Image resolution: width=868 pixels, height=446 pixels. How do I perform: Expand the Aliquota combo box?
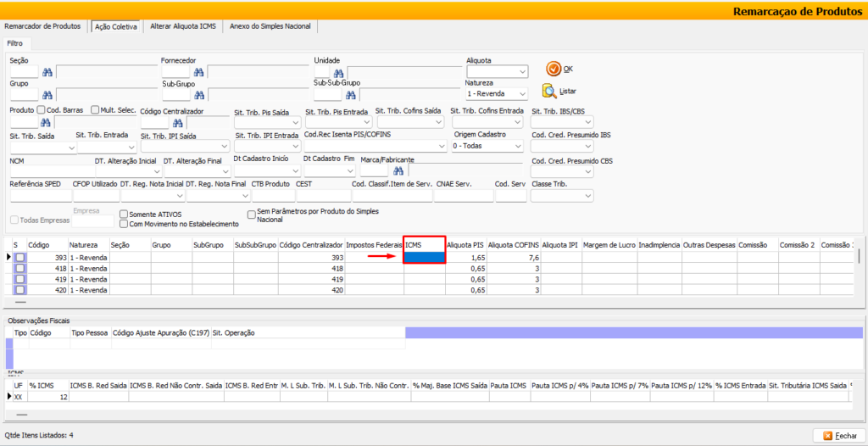click(521, 72)
